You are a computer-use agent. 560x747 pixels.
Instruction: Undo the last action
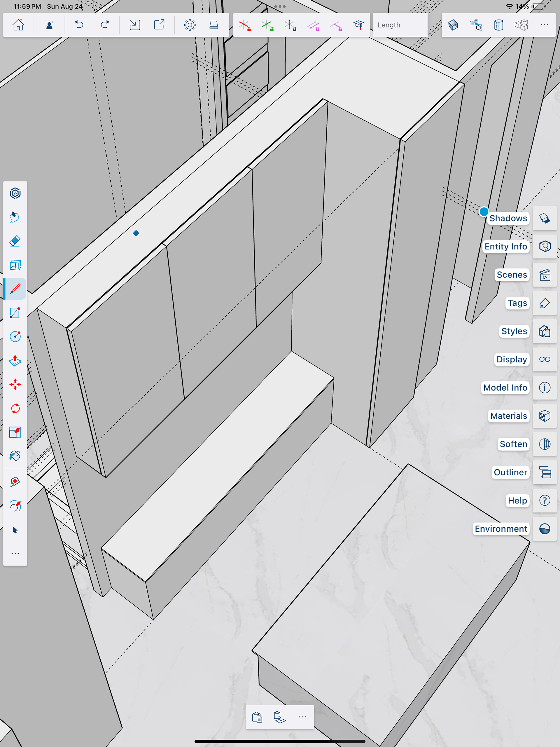coord(79,25)
